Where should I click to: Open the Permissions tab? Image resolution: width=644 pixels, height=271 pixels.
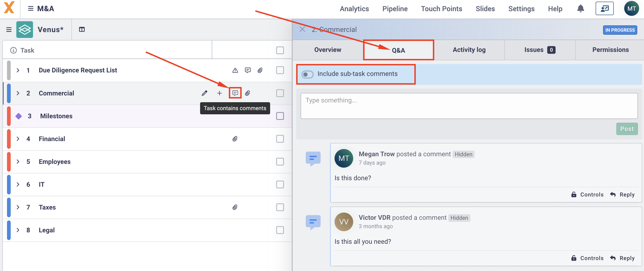[610, 50]
